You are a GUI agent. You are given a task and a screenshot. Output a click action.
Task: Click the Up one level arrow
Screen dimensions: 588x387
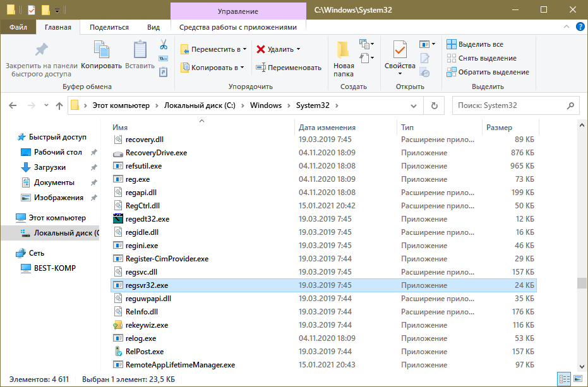59,106
